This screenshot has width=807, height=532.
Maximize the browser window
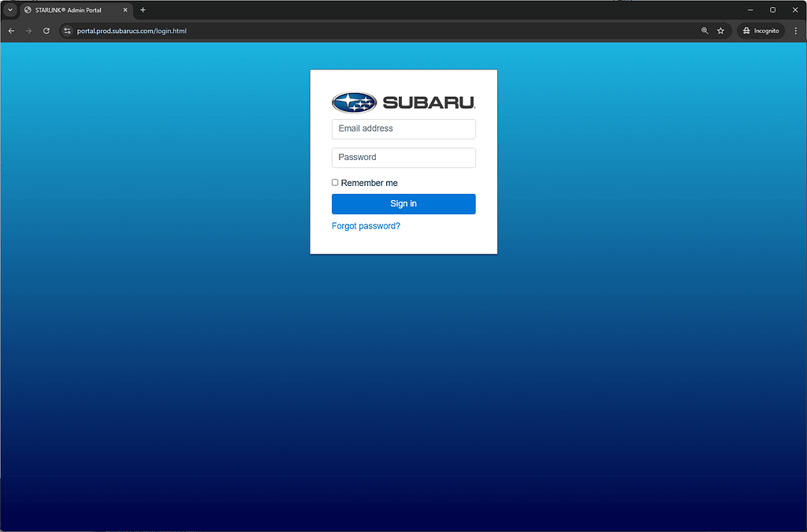click(772, 9)
